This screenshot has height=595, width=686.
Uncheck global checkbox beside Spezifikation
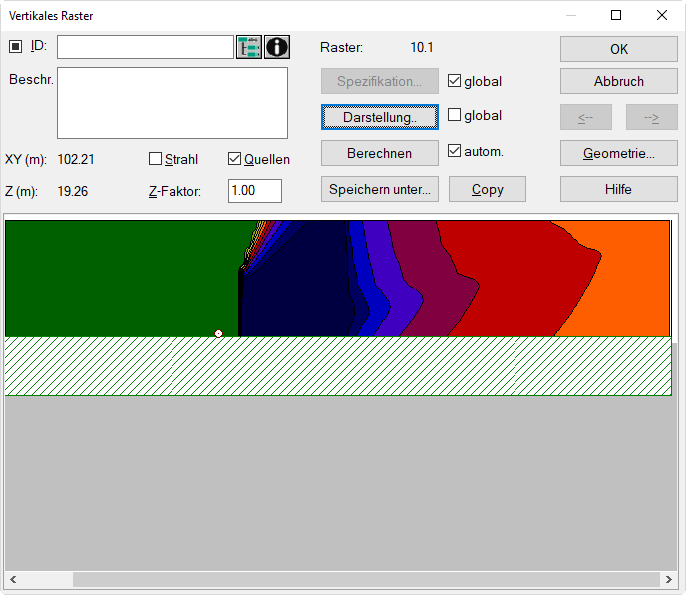(x=454, y=80)
